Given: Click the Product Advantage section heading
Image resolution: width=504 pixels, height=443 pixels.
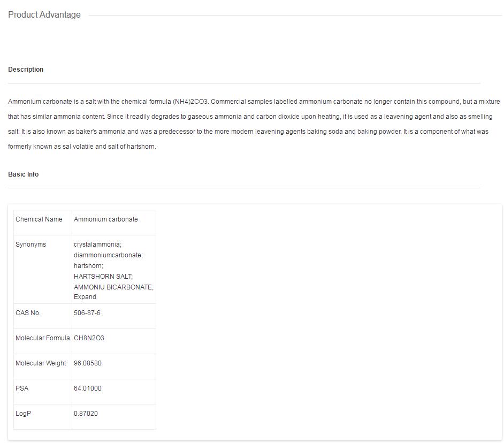Looking at the screenshot, I should click(x=44, y=15).
